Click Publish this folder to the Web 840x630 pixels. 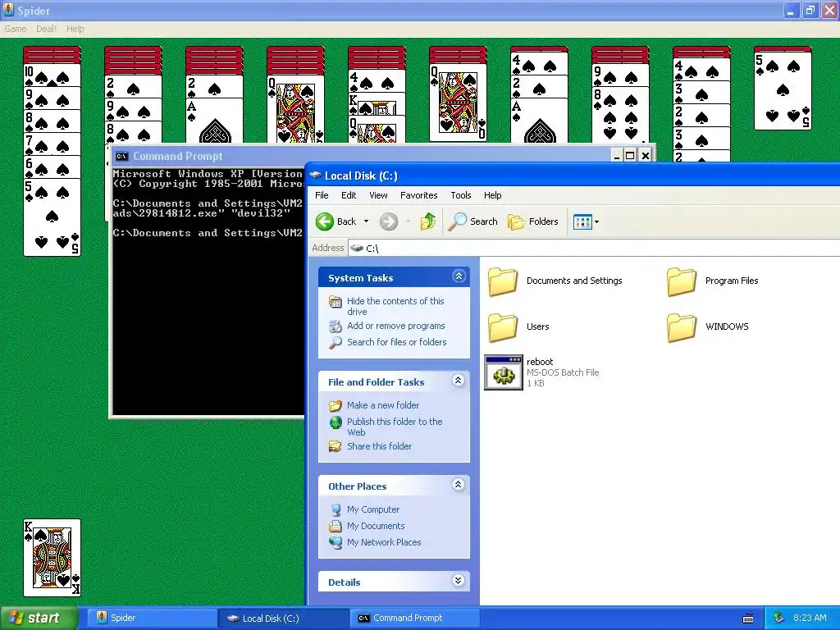[x=395, y=427]
